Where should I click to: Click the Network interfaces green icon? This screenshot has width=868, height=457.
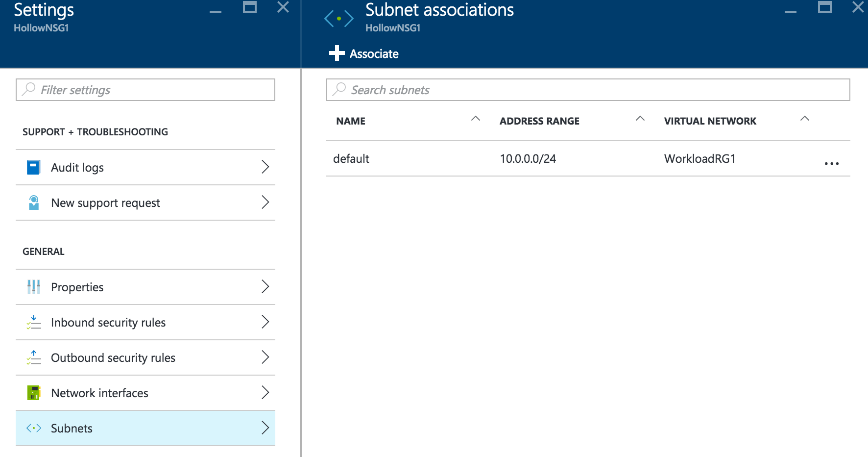pos(33,393)
